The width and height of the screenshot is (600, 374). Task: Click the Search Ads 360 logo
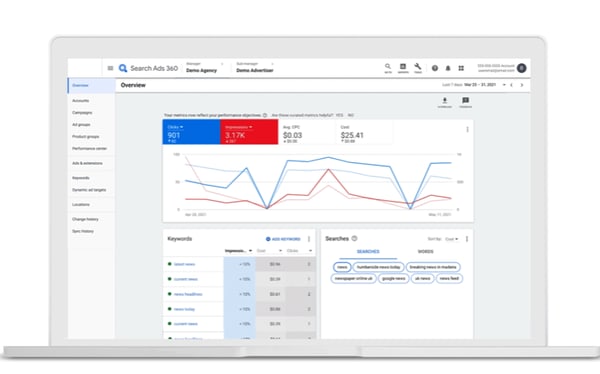click(x=148, y=68)
